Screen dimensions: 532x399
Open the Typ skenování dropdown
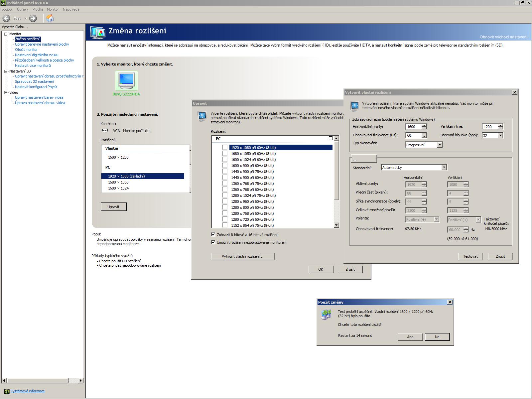click(440, 145)
